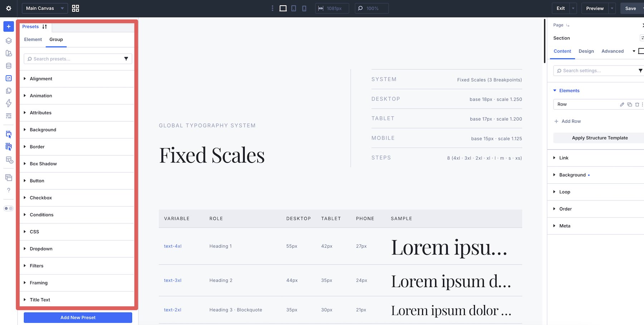Viewport: 644px width, 325px height.
Task: Open the dropdown arrow next to Exit
Action: 573,8
